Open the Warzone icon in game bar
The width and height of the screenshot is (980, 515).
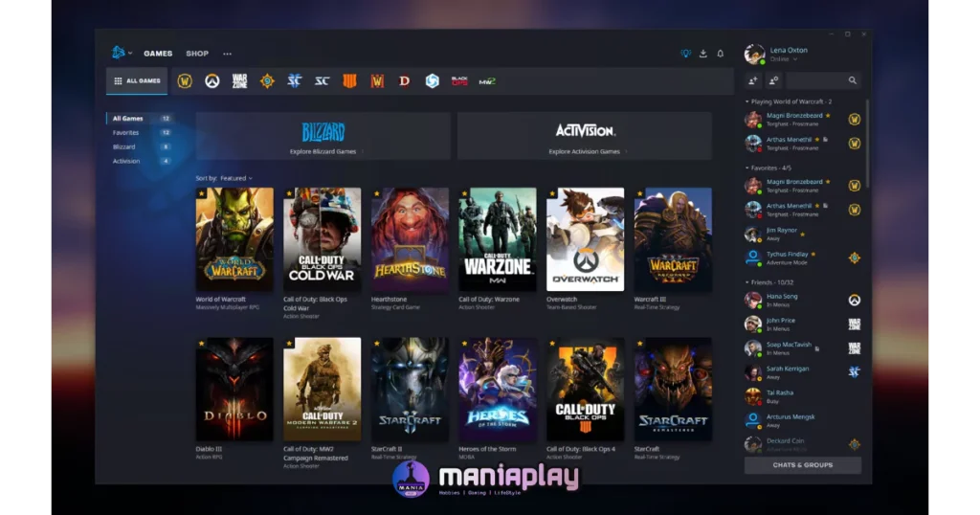239,81
